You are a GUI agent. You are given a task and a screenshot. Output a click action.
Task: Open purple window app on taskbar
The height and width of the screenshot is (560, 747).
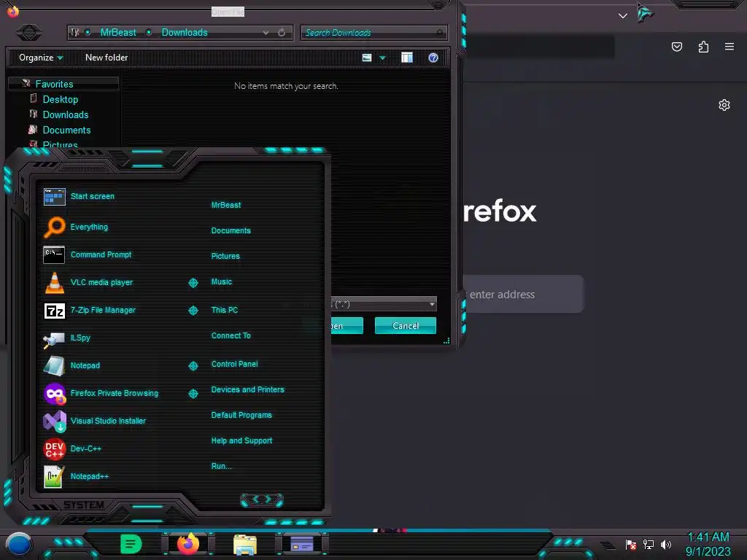tap(302, 544)
